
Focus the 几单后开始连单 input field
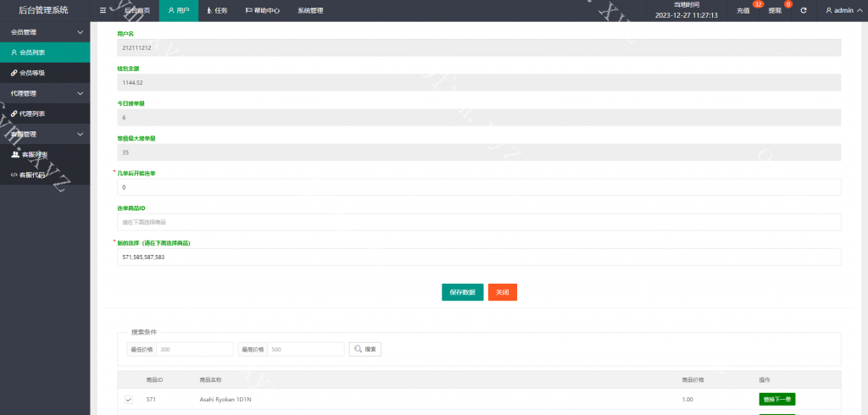point(479,187)
